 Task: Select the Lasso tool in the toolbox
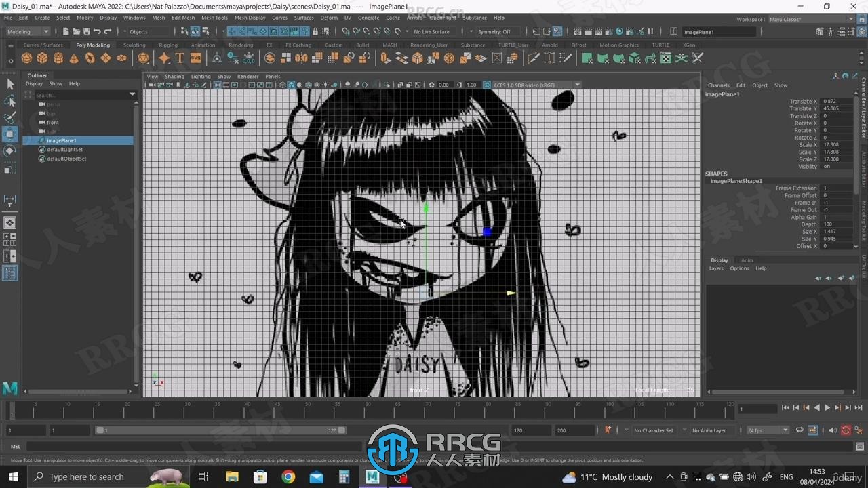point(10,101)
